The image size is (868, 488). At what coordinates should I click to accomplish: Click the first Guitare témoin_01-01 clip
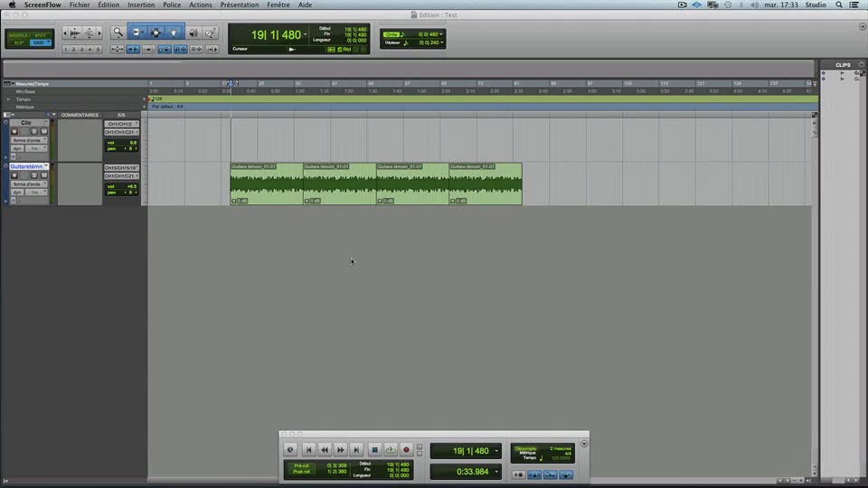[267, 183]
